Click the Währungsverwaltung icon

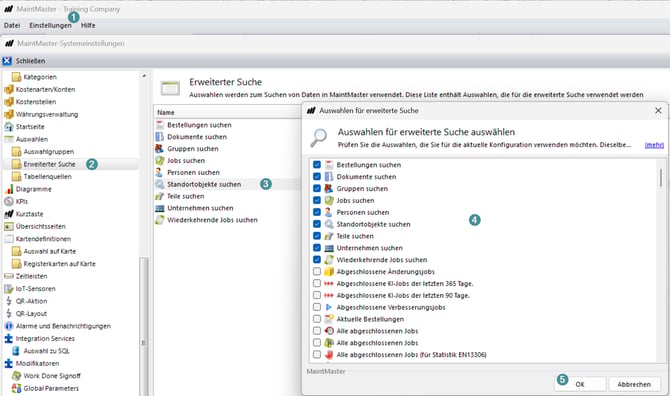coord(9,114)
